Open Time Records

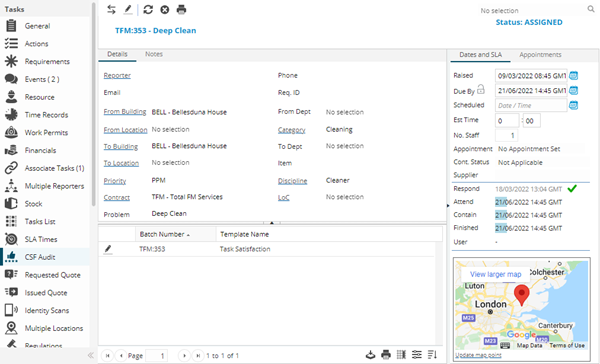[46, 115]
